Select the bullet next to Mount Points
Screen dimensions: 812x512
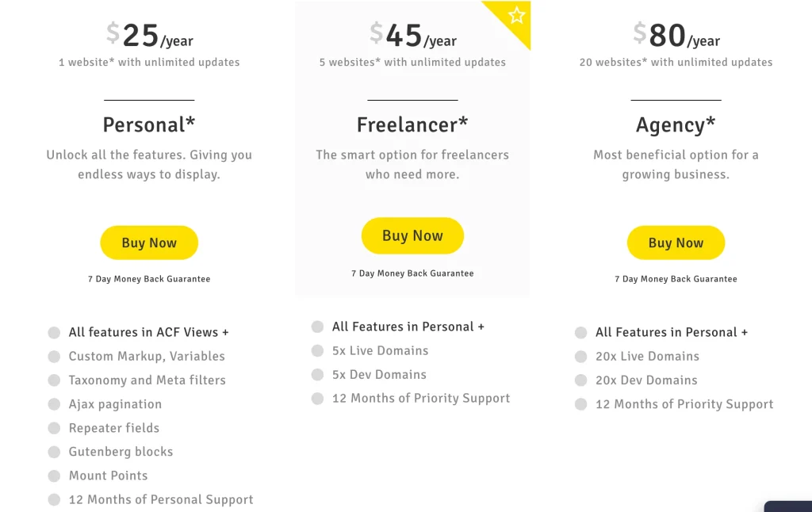coord(54,475)
